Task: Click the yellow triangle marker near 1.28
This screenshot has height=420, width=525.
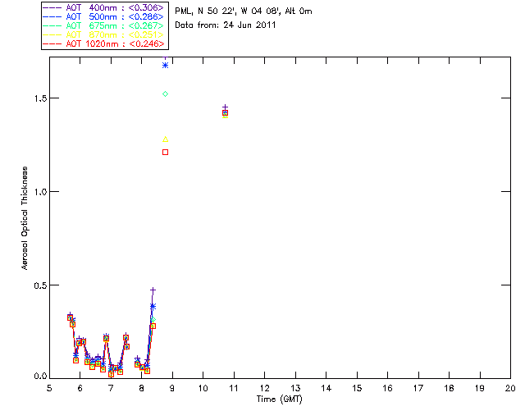Action: coord(165,139)
